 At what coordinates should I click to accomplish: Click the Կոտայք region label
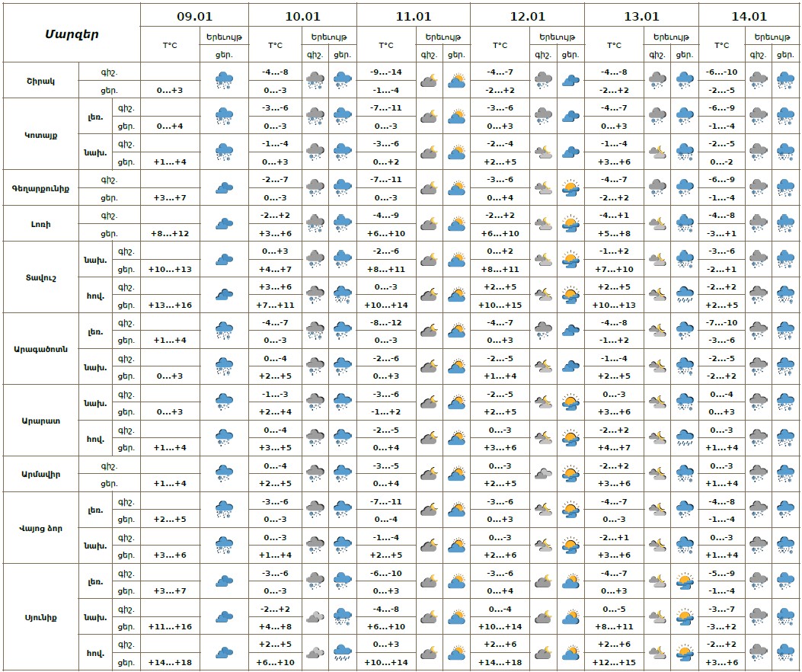pyautogui.click(x=41, y=134)
